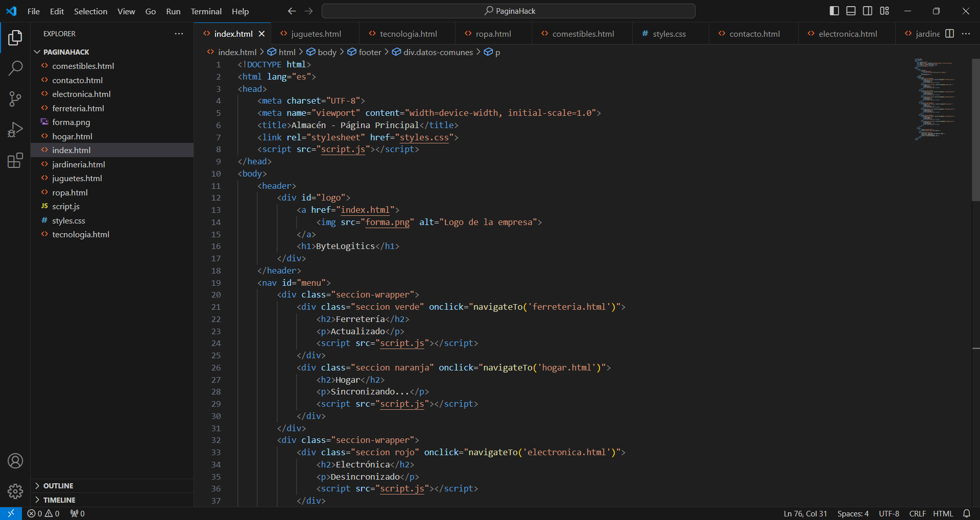
Task: Open the Source Control view
Action: click(15, 99)
